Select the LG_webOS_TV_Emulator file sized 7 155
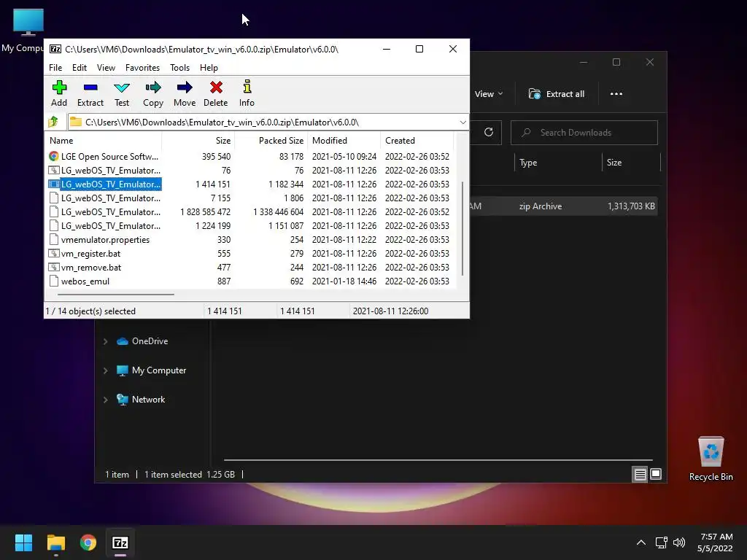The height and width of the screenshot is (560, 747). tap(111, 198)
